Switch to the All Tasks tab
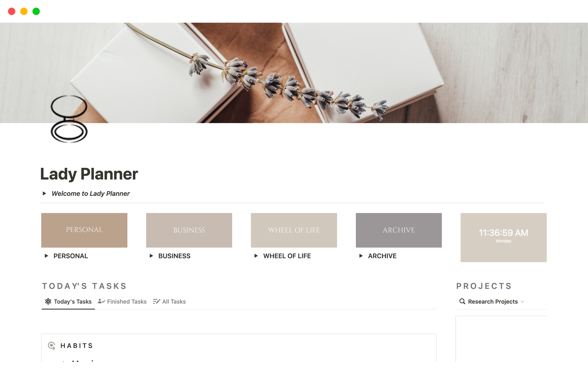 pyautogui.click(x=169, y=301)
